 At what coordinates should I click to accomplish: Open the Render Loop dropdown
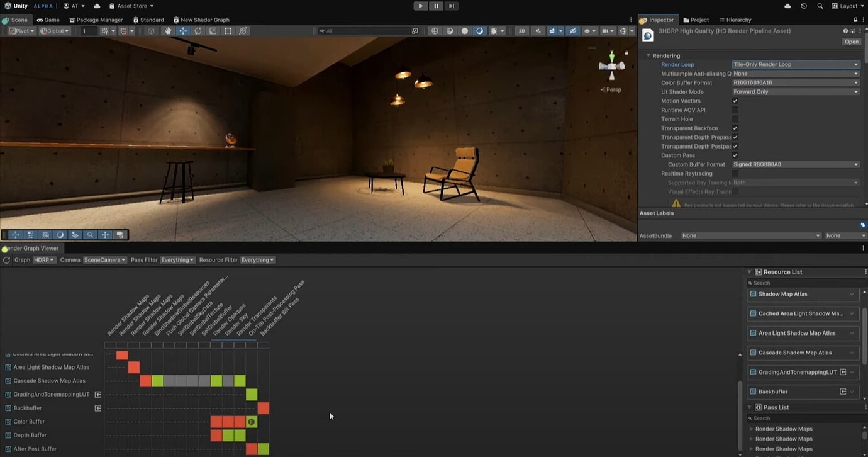[795, 64]
